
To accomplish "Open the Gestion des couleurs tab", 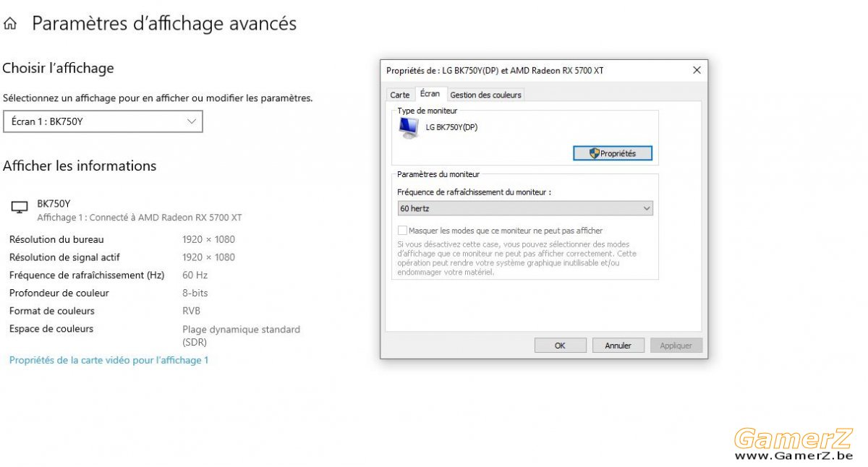I will click(485, 95).
